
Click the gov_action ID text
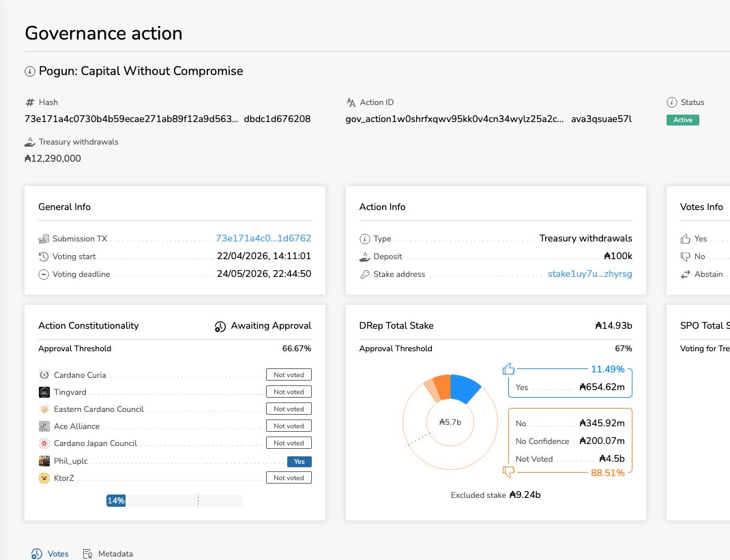point(488,119)
